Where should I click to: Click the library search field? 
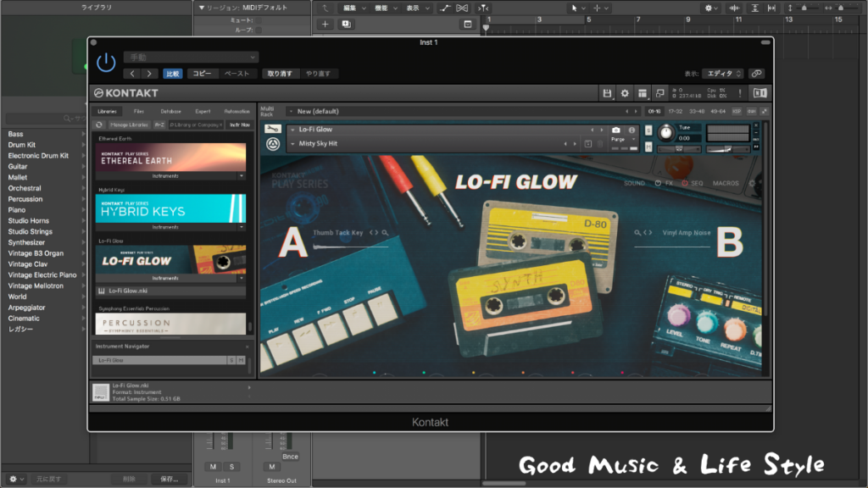tap(196, 125)
